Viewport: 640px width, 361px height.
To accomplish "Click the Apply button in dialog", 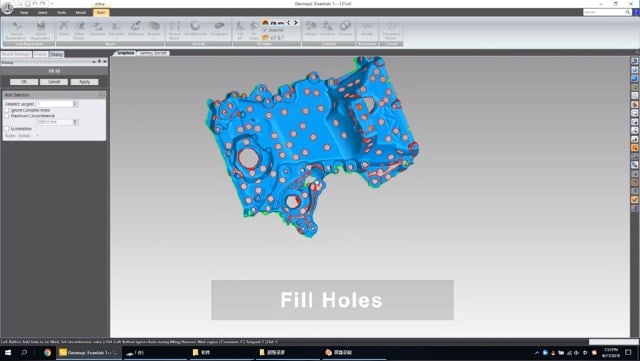I will 84,82.
